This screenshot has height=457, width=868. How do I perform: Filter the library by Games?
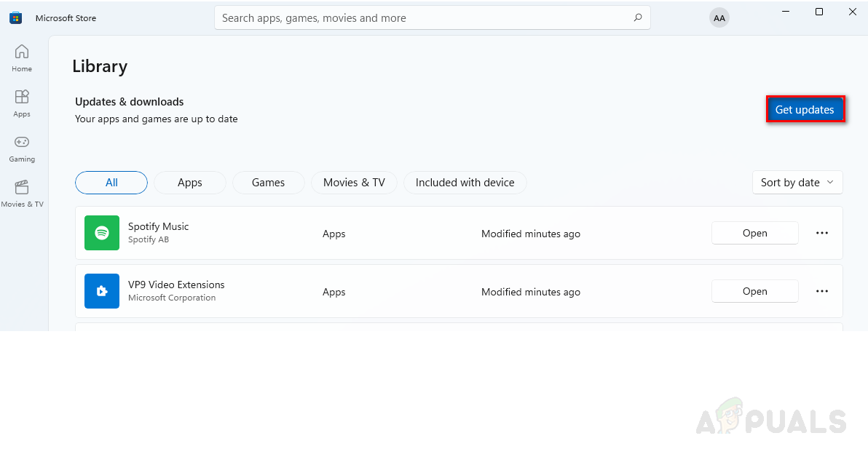pos(268,183)
